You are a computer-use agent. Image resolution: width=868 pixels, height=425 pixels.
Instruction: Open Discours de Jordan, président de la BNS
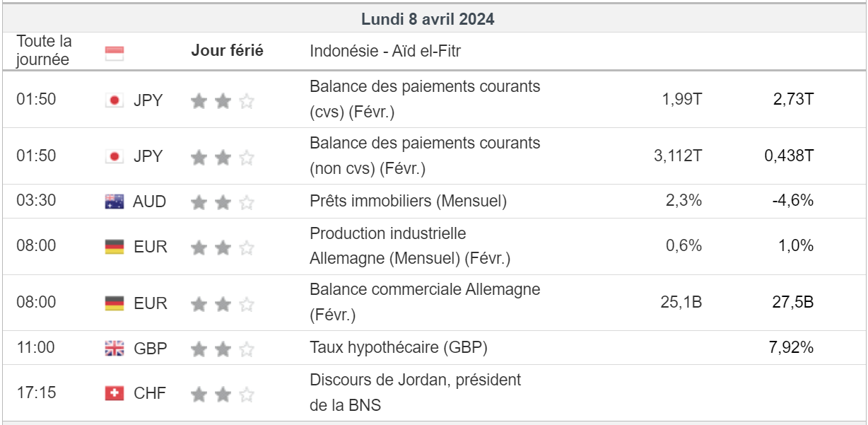pos(415,392)
